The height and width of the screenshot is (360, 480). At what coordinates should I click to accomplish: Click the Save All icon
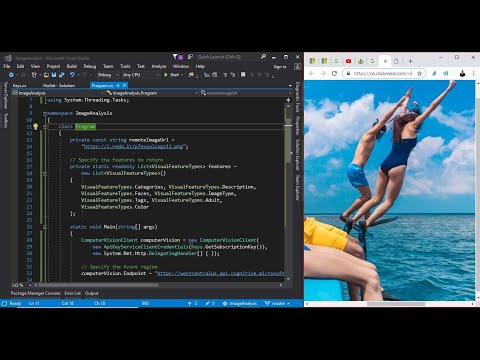(x=61, y=75)
